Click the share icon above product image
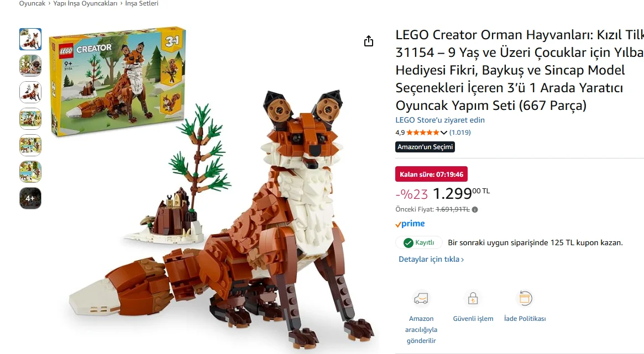 coord(368,41)
